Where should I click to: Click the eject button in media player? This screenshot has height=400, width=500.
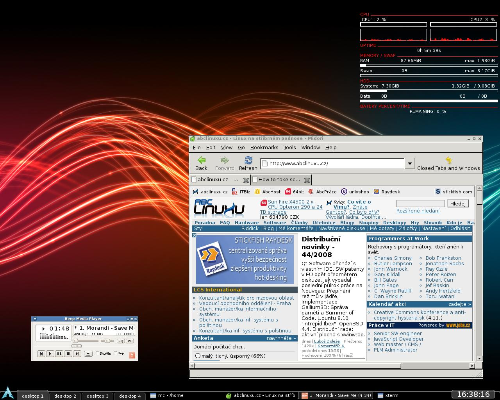(88, 354)
